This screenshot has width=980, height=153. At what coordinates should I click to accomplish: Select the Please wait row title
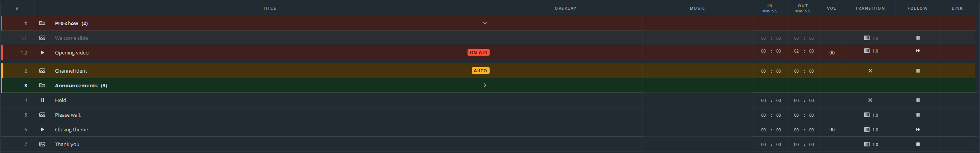pyautogui.click(x=68, y=115)
